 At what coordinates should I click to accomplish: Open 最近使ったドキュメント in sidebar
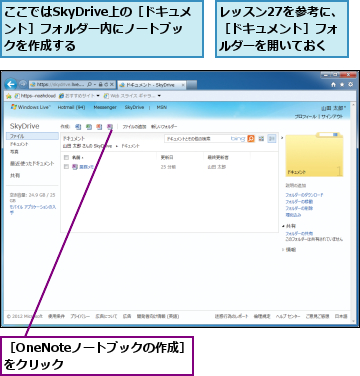pyautogui.click(x=32, y=164)
